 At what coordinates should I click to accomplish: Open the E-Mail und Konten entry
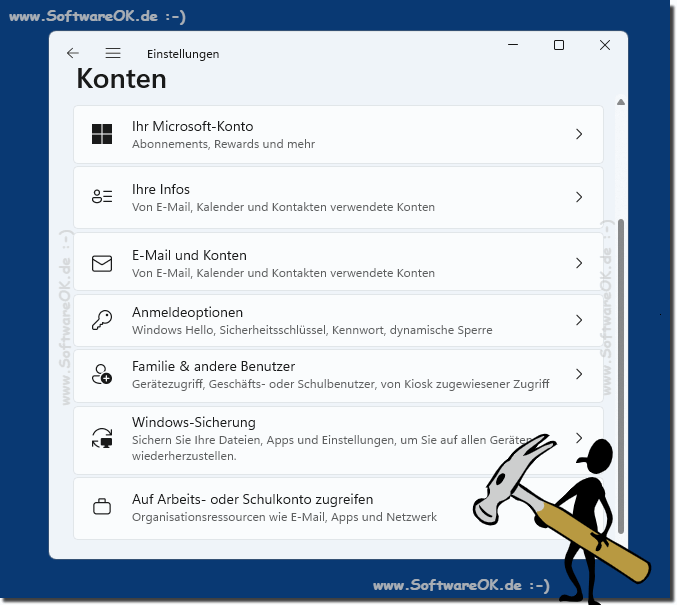pos(338,262)
